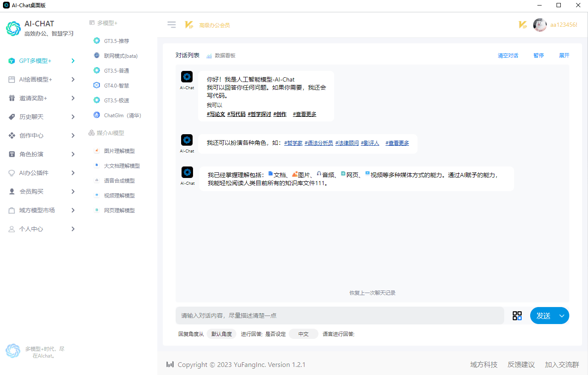Click the #哲学探讨 hashtag link
Viewport: 588px width, 375px height.
click(259, 114)
